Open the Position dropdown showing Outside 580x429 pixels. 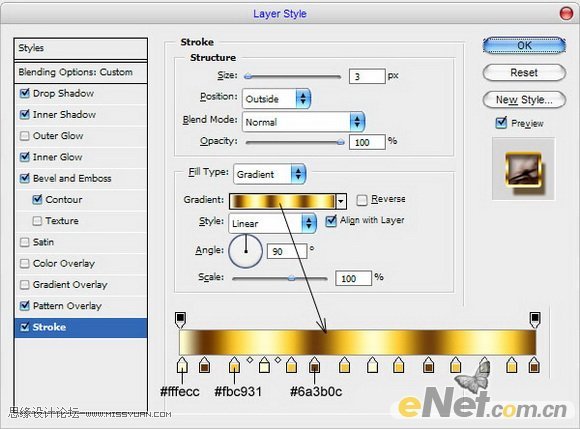pos(276,99)
